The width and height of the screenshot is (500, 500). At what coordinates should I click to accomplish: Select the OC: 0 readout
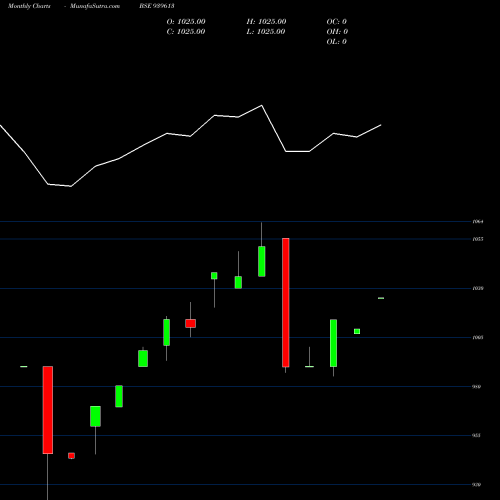pos(337,22)
